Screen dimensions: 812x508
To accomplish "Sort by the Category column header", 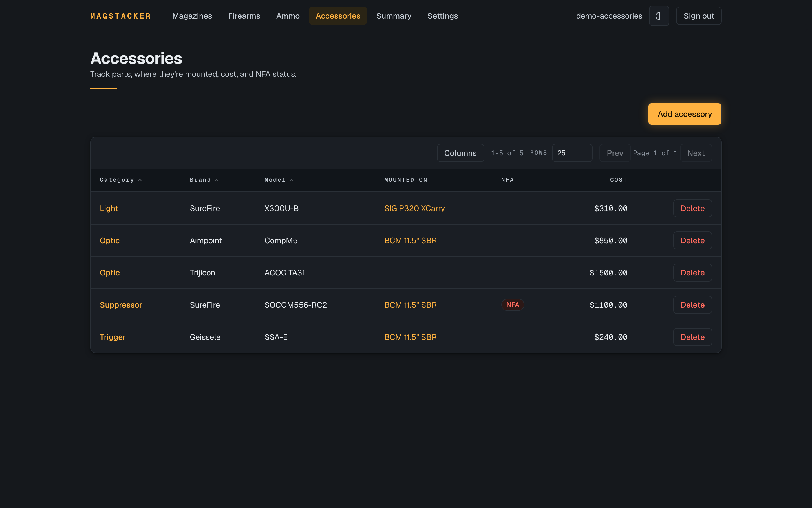I will 120,180.
